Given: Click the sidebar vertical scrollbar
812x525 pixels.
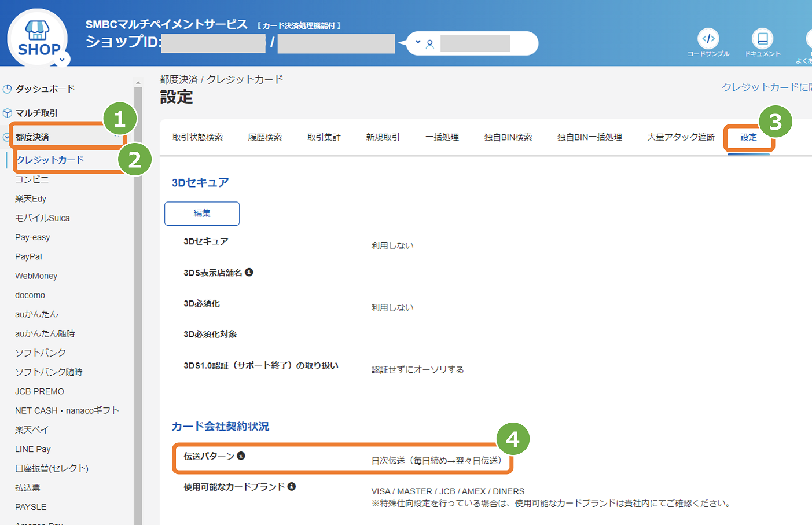Looking at the screenshot, I should pyautogui.click(x=138, y=289).
